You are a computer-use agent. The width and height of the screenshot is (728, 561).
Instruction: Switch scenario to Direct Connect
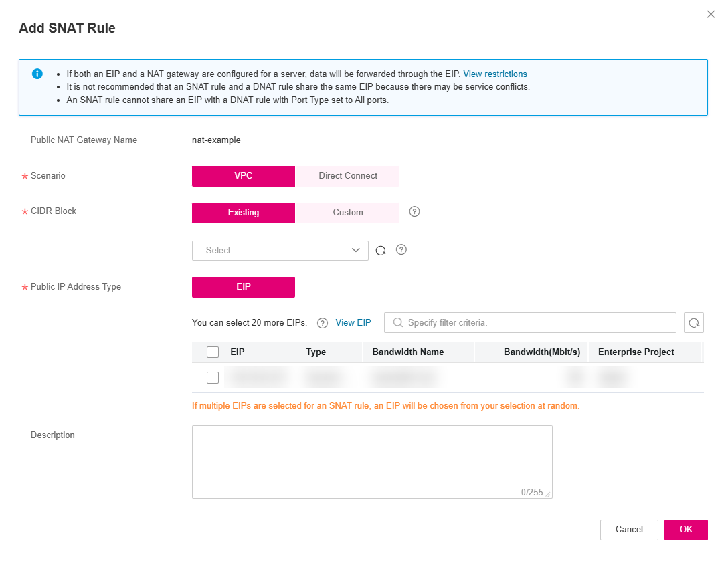348,176
